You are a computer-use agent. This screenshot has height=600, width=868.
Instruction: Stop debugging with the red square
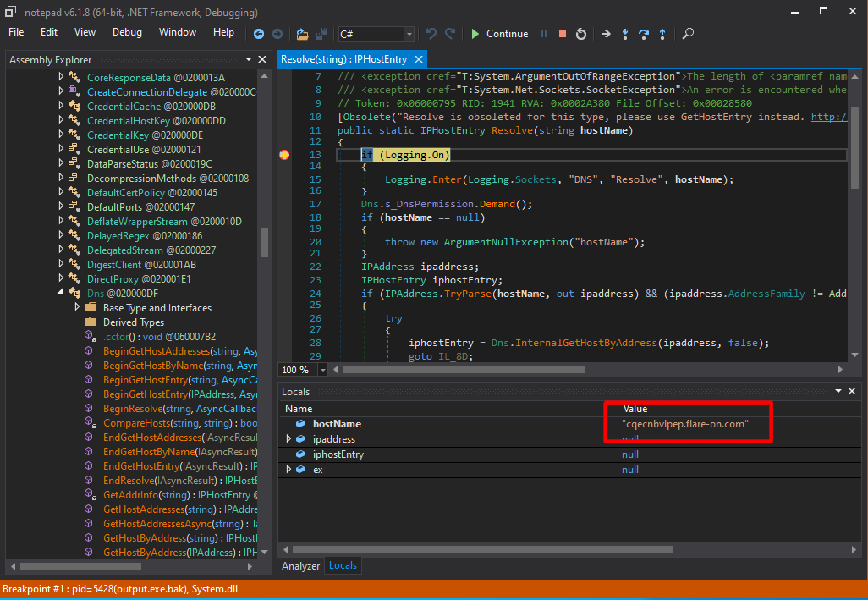(x=563, y=34)
